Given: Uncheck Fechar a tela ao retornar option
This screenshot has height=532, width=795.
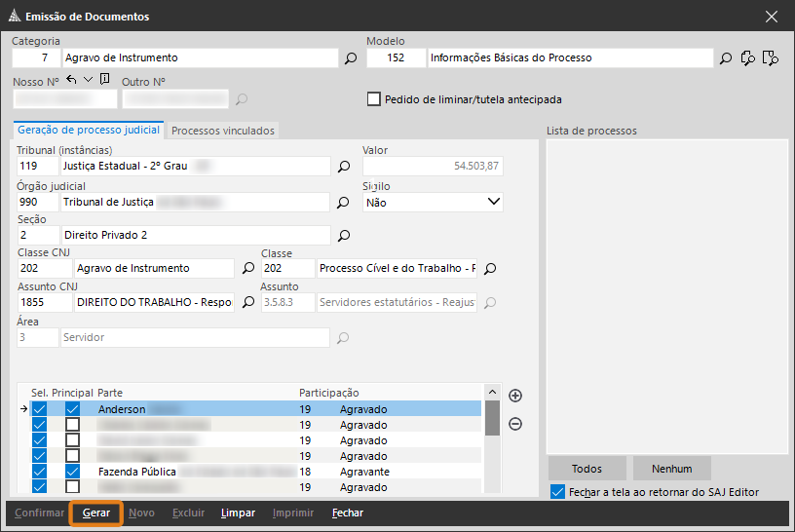Looking at the screenshot, I should pos(557,492).
